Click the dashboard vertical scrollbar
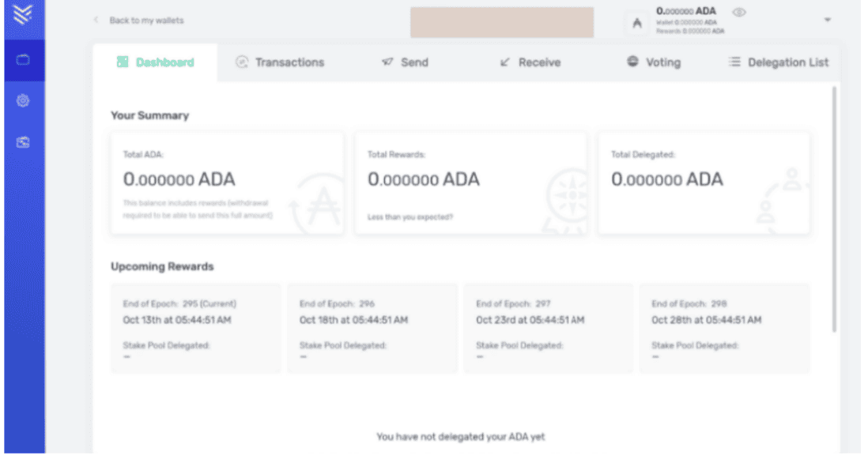 [x=834, y=209]
